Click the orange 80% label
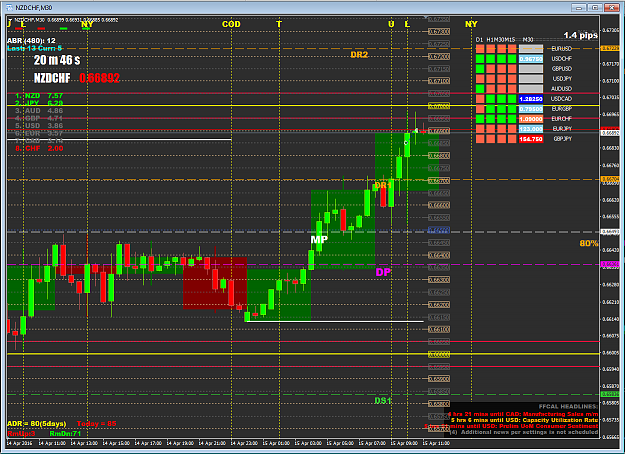This screenshot has width=625, height=454. tap(589, 244)
